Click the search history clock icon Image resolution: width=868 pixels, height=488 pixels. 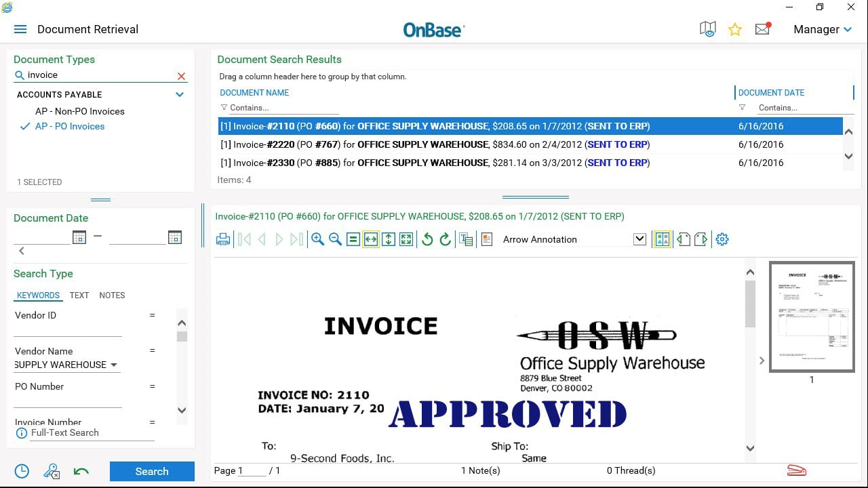(x=21, y=470)
